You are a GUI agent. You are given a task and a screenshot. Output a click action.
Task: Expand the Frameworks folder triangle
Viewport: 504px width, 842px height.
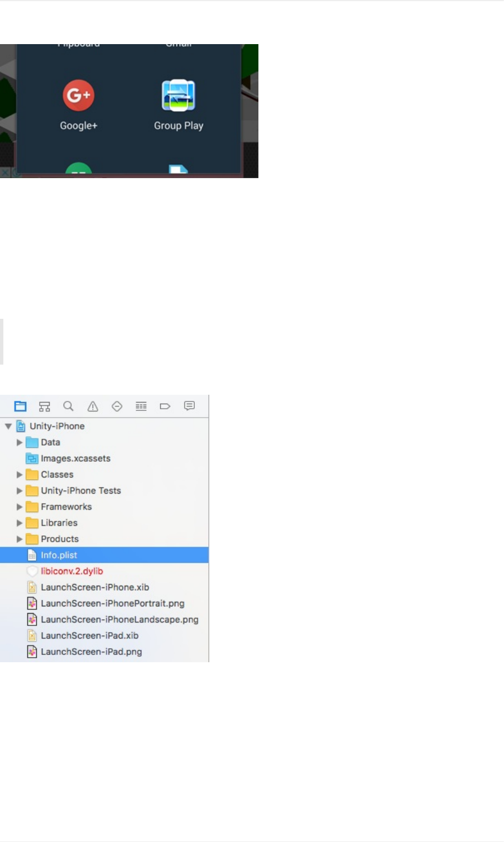tap(20, 507)
